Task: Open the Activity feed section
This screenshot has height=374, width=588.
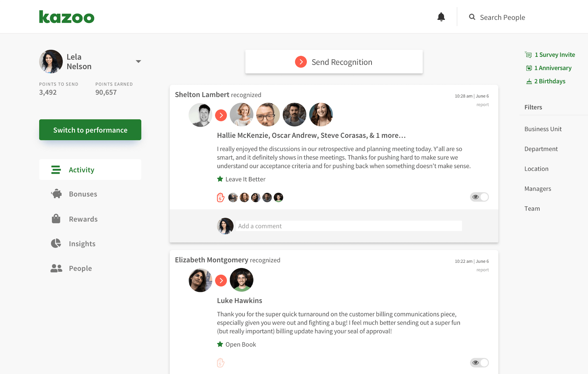Action: pyautogui.click(x=81, y=169)
